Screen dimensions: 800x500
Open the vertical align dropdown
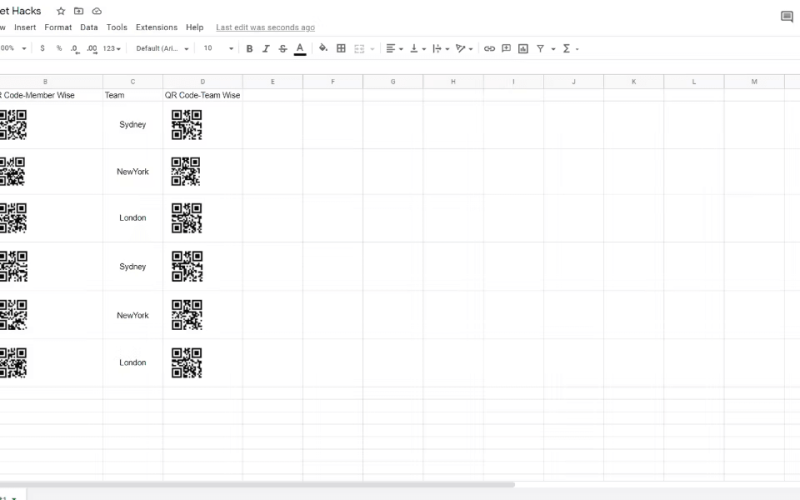pyautogui.click(x=418, y=48)
